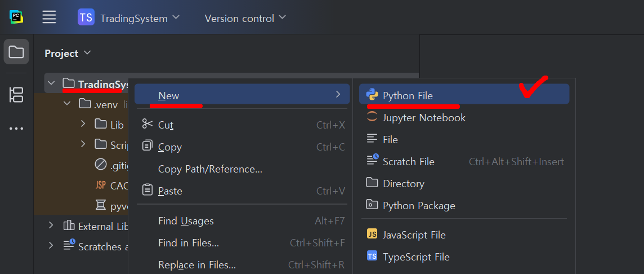Click the Python Package icon
This screenshot has height=274, width=644.
point(372,204)
